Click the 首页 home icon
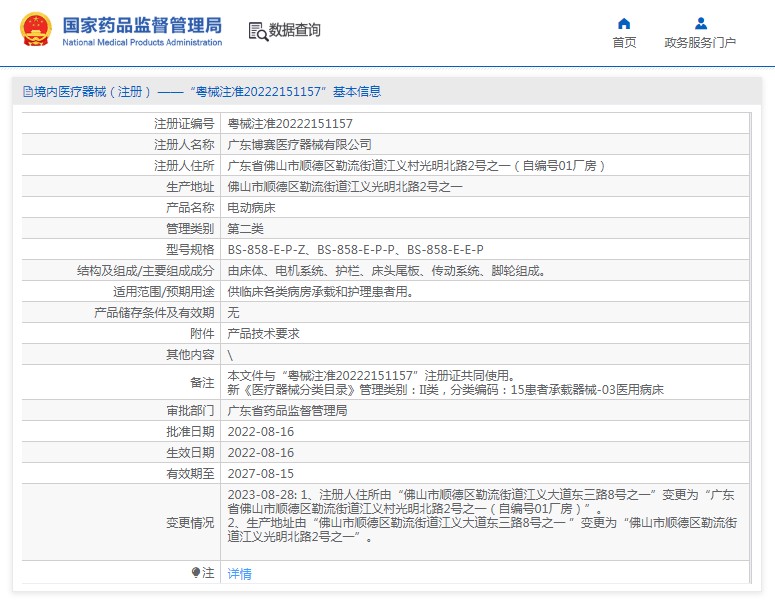The image size is (775, 601). tap(624, 23)
